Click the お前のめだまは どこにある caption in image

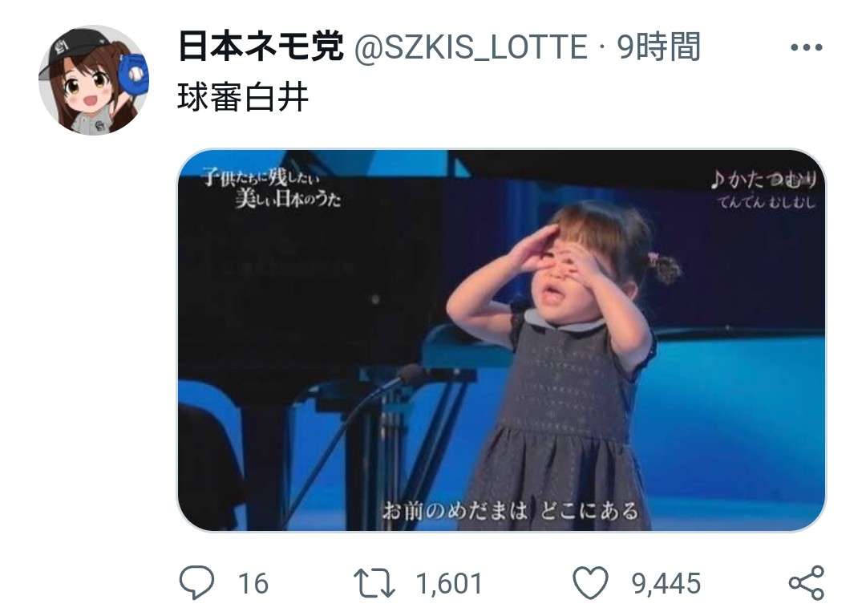pos(510,510)
